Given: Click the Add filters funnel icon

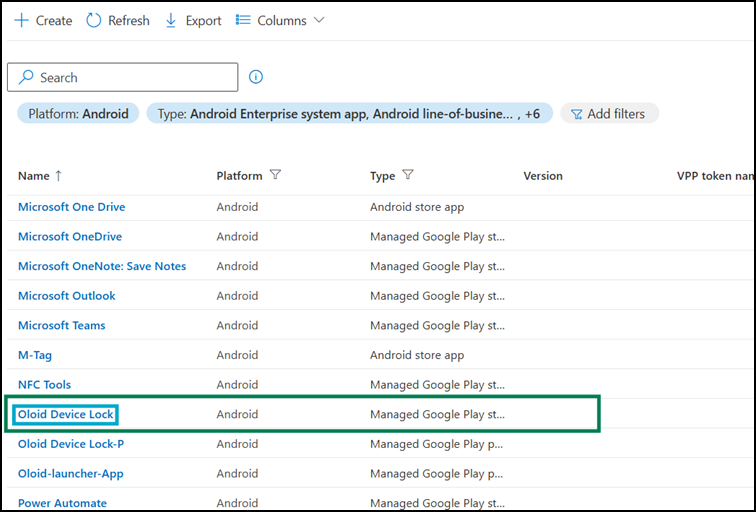Looking at the screenshot, I should pyautogui.click(x=576, y=114).
